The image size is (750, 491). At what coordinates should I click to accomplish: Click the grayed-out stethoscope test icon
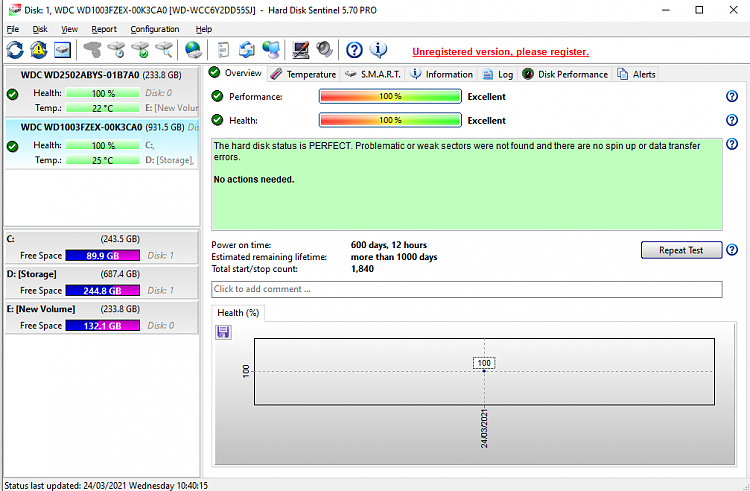92,50
